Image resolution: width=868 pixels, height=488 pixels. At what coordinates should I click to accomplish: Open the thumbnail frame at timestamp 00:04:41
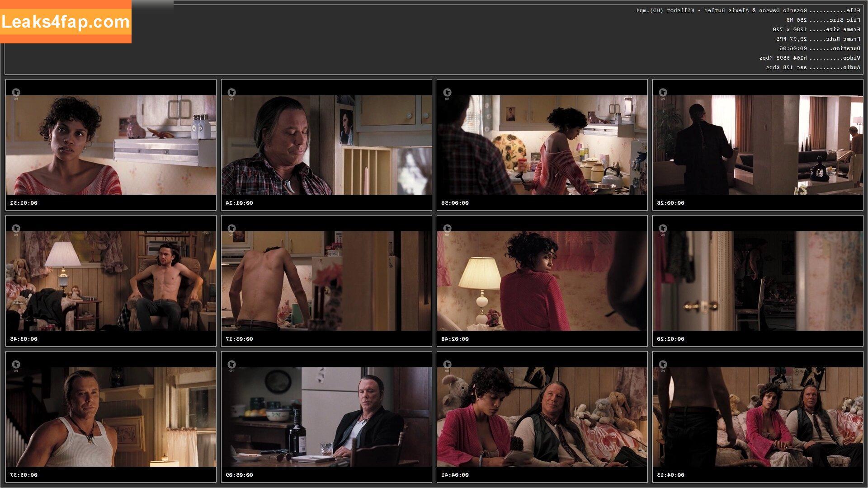coord(542,417)
